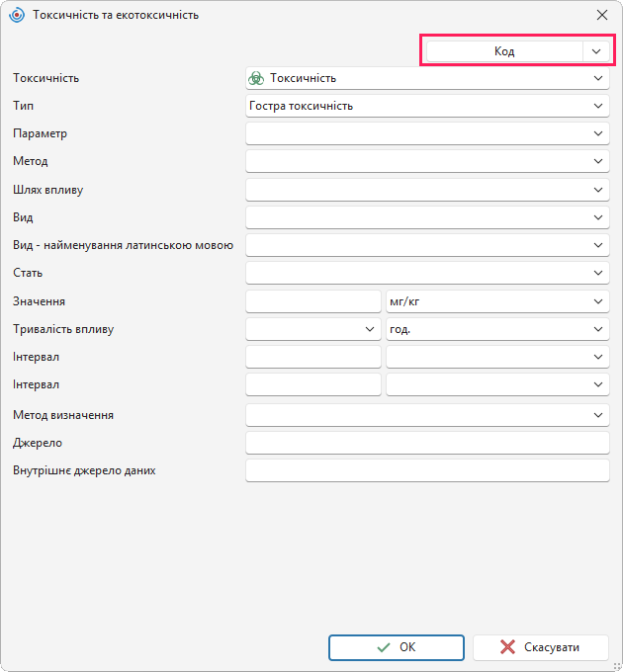Viewport: 623px width, 672px height.
Task: Open the Шлях впливу dropdown
Action: pyautogui.click(x=427, y=190)
